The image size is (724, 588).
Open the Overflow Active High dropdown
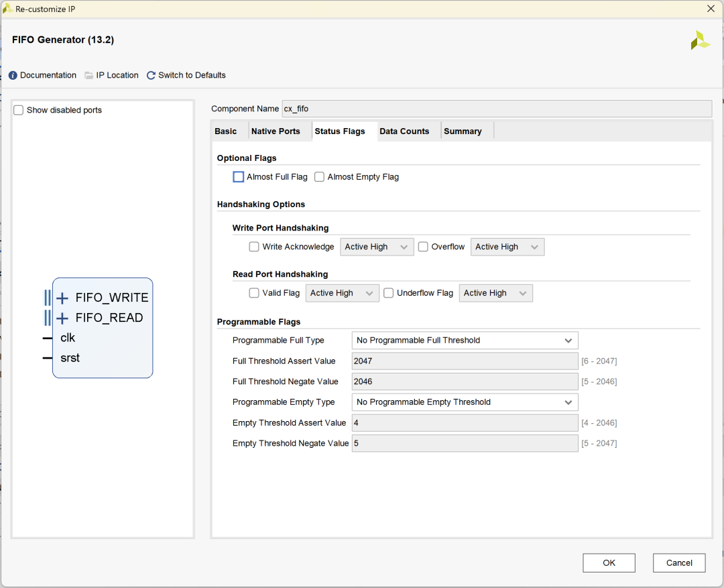click(x=507, y=247)
